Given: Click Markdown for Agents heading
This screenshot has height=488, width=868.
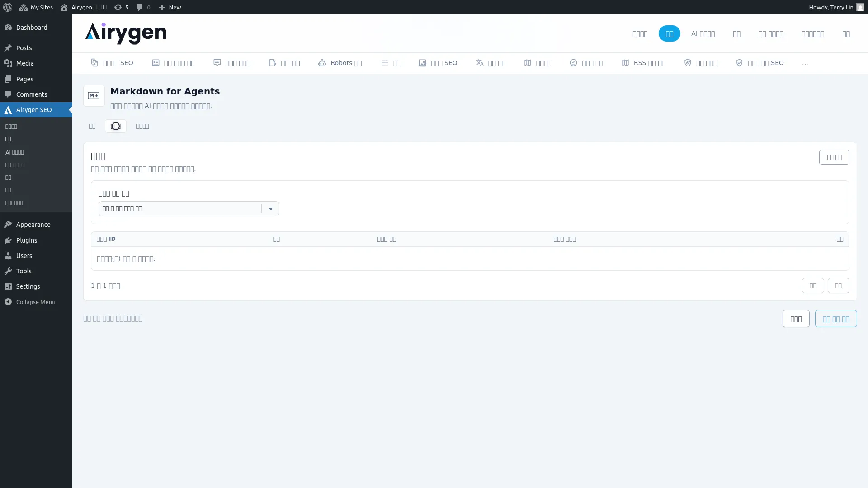Looking at the screenshot, I should coord(165,91).
